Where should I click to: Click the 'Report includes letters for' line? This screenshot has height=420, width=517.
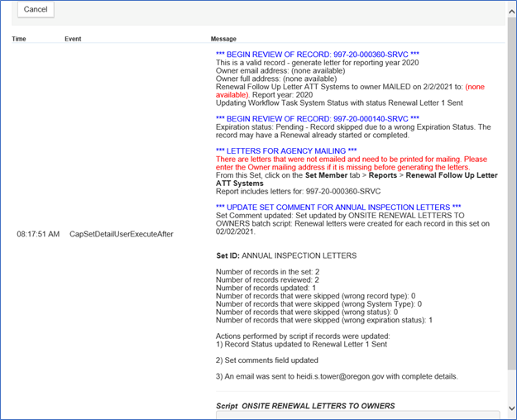(296, 190)
